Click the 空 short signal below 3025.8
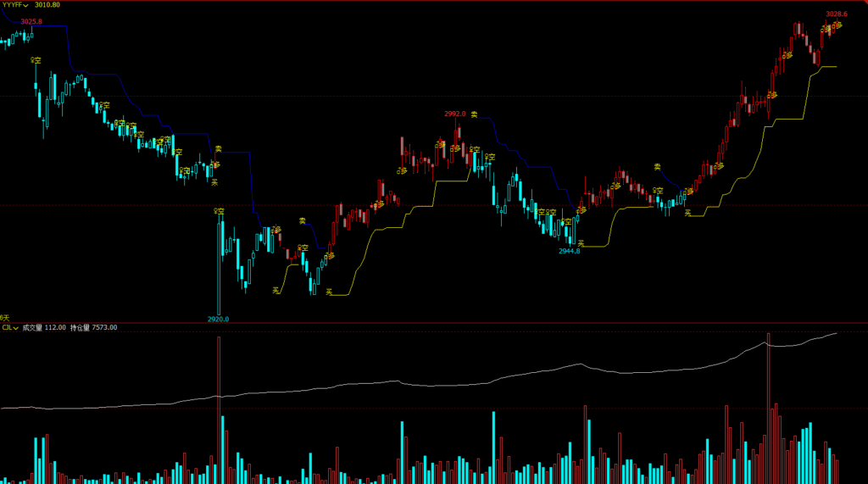 point(36,60)
